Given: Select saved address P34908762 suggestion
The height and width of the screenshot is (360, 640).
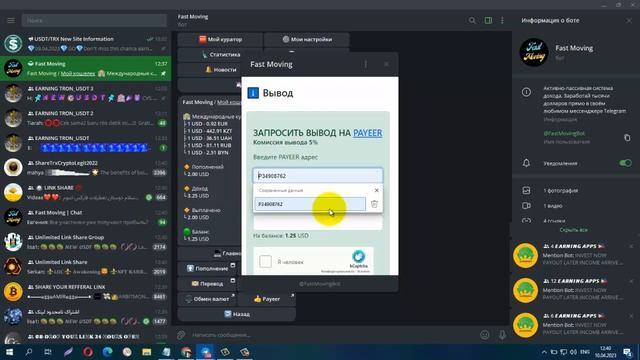Looking at the screenshot, I should pos(310,204).
